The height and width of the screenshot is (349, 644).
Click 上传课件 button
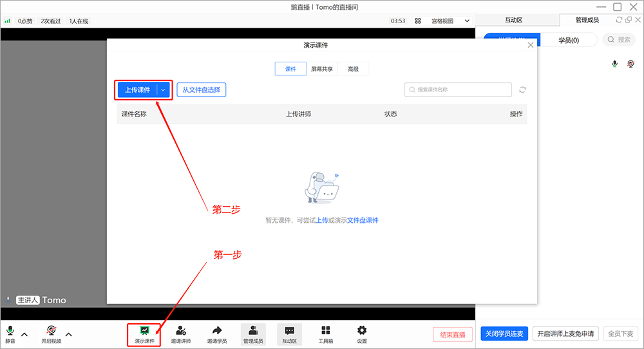point(137,90)
